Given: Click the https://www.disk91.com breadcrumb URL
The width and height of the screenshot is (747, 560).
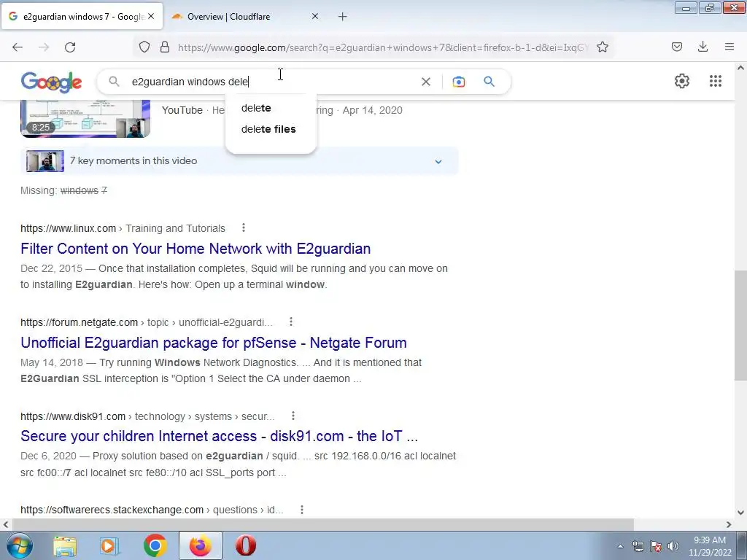Looking at the screenshot, I should (73, 416).
